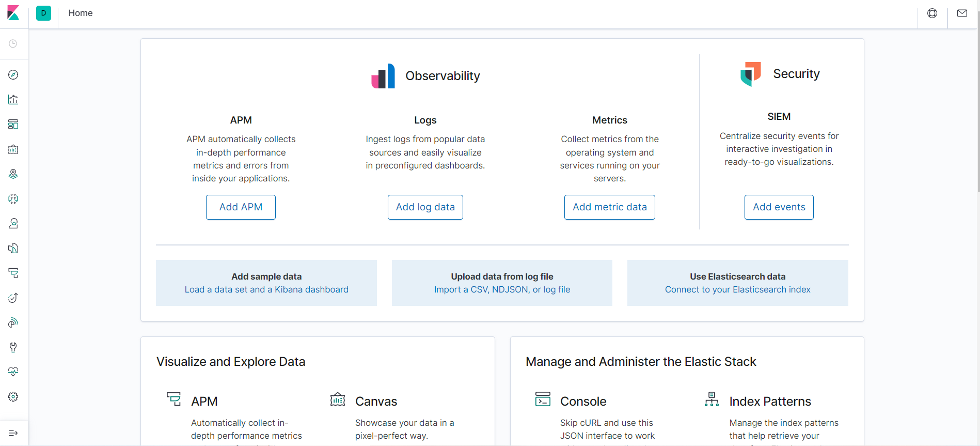Click the Home breadcrumb
Viewport: 980px width, 446px height.
(81, 13)
